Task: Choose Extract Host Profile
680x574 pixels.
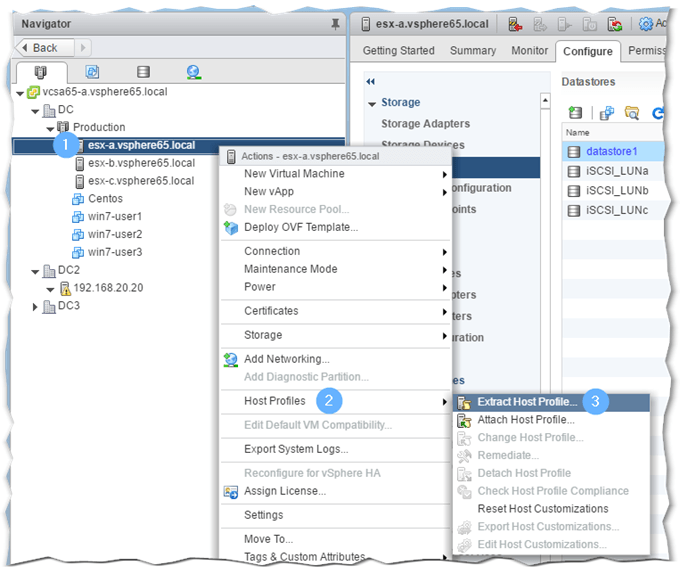Action: click(x=551, y=402)
